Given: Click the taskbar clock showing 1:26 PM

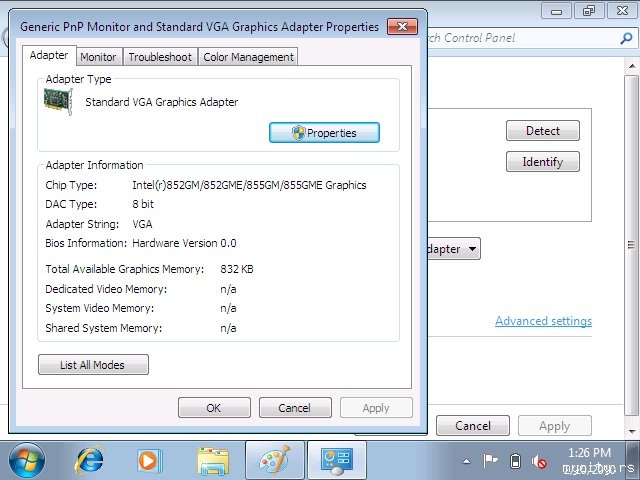Looking at the screenshot, I should [x=589, y=453].
